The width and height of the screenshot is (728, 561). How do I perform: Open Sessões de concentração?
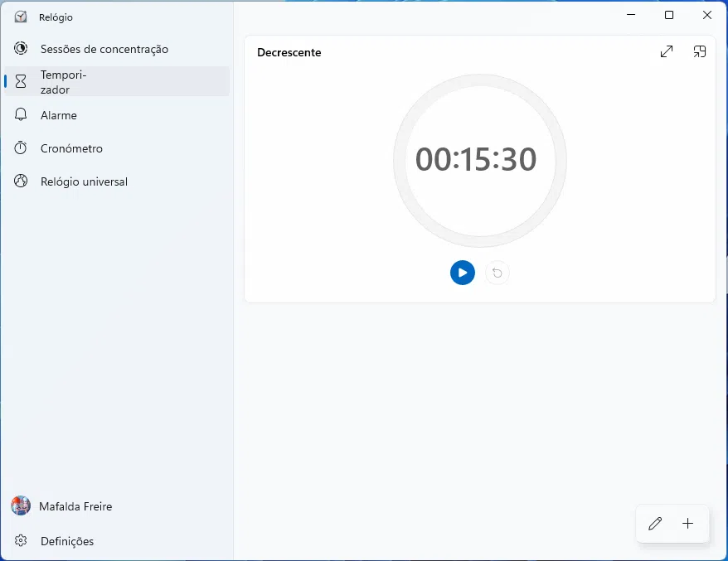[117, 49]
